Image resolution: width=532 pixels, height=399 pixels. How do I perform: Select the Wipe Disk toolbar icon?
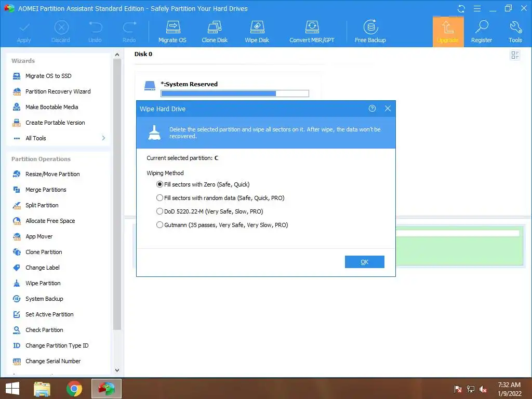257,32
